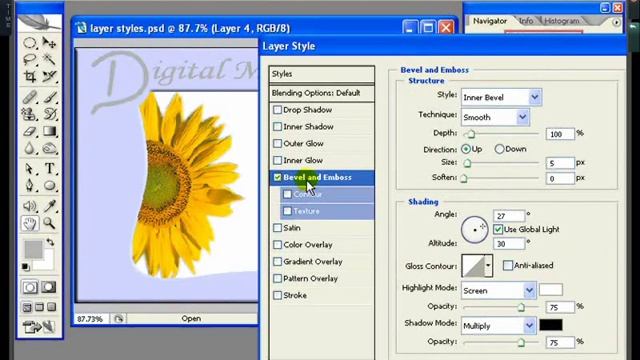Select the Gradient tool
The height and width of the screenshot is (360, 640).
(49, 131)
